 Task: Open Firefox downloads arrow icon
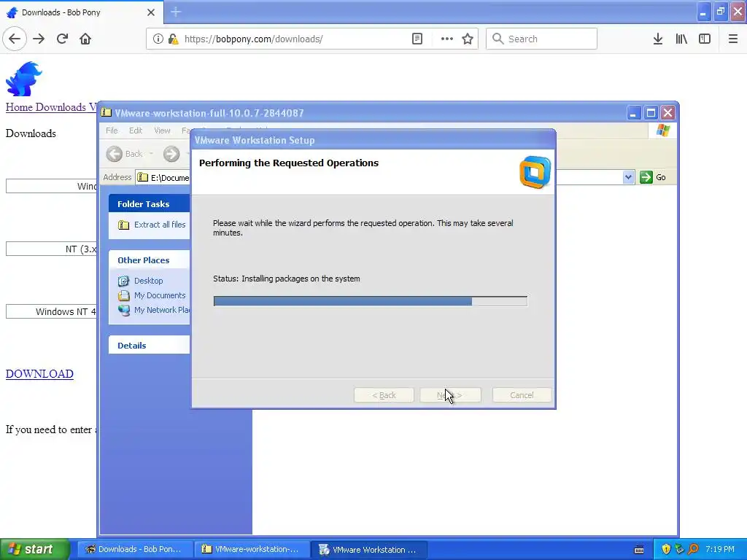tap(658, 39)
